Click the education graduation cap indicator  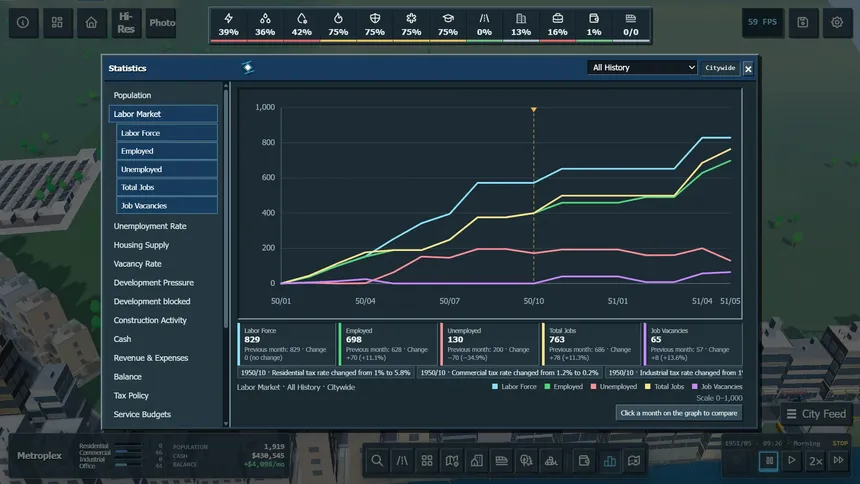(448, 25)
